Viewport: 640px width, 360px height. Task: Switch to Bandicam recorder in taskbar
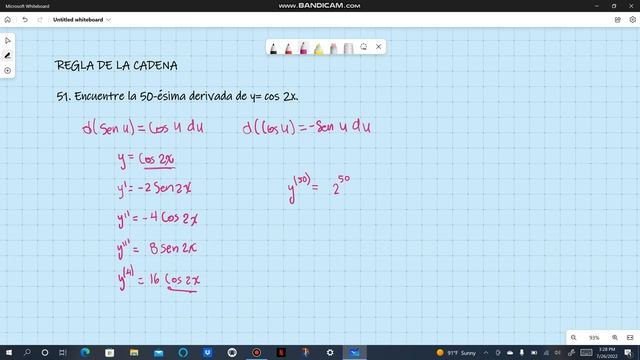[x=257, y=352]
